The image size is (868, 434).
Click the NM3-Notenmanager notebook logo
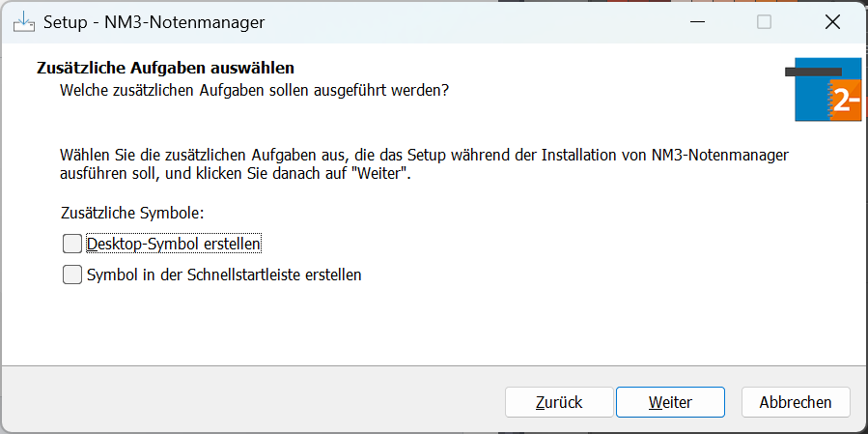point(825,89)
